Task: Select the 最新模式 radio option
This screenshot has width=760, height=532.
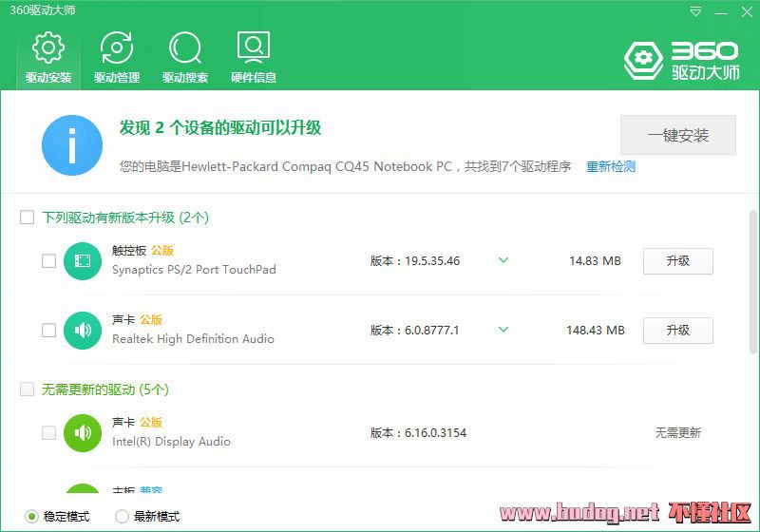Action: coord(122,517)
